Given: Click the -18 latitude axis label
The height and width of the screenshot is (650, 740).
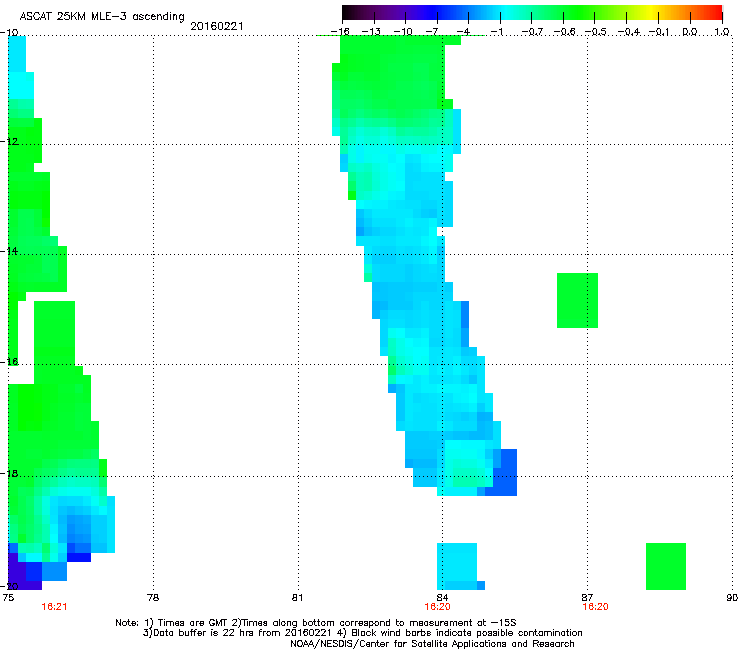Looking at the screenshot, I should 9,473.
